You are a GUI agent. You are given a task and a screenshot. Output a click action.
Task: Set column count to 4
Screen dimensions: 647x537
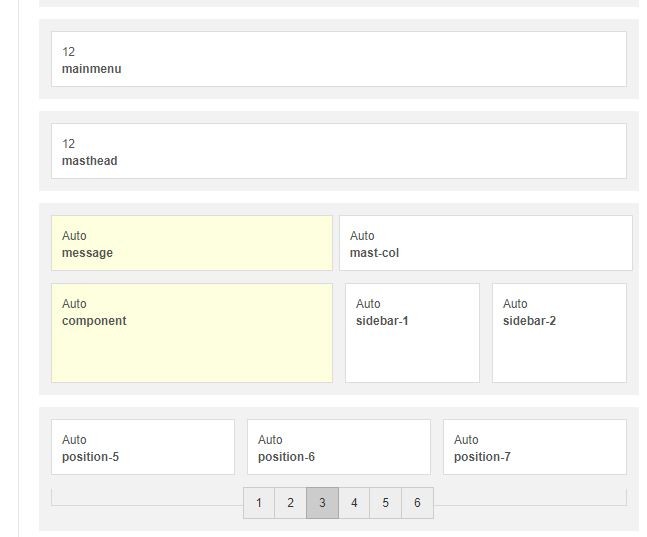click(354, 503)
